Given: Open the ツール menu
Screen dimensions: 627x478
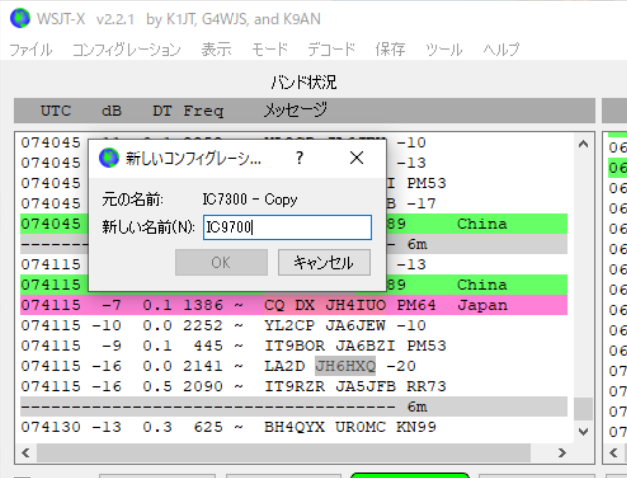Looking at the screenshot, I should pos(444,50).
